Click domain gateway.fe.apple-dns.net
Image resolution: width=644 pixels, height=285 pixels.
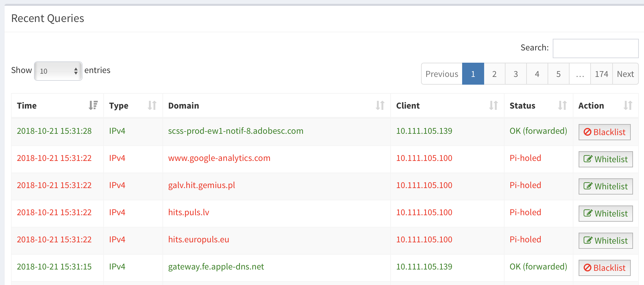click(x=216, y=267)
